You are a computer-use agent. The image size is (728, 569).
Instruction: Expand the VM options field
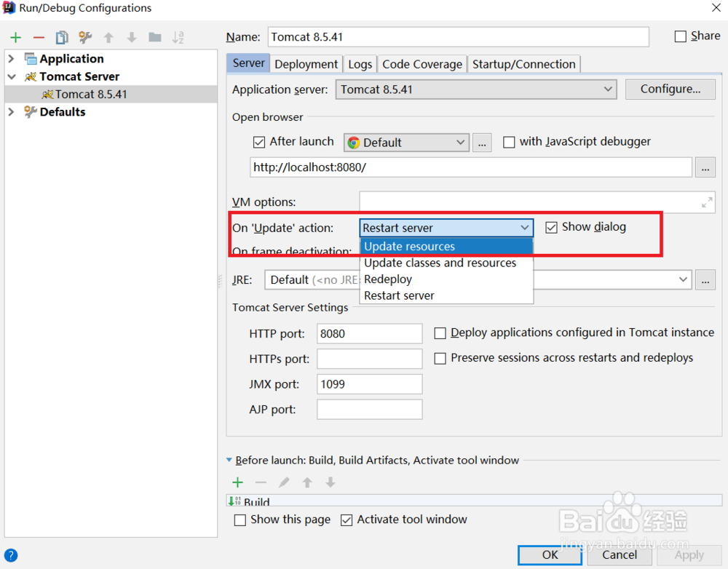pyautogui.click(x=707, y=202)
